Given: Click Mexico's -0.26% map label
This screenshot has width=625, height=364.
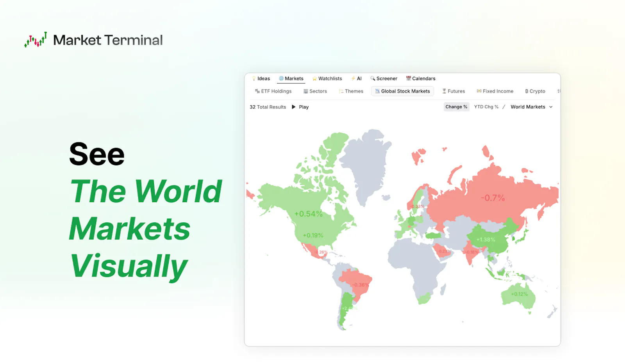Looking at the screenshot, I should pos(321,252).
